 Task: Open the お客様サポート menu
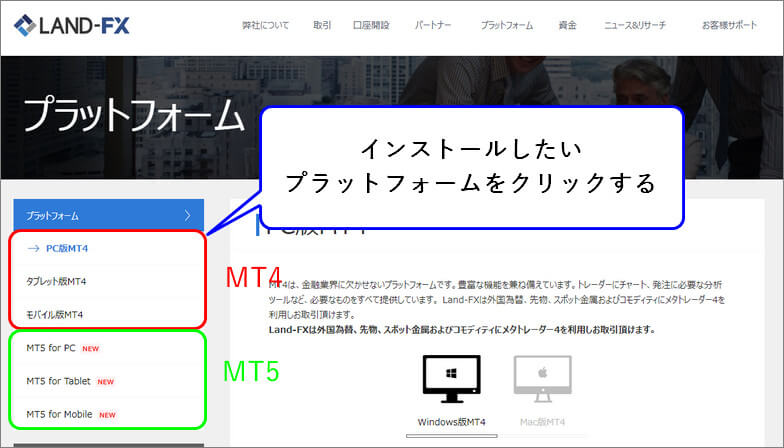tap(730, 25)
